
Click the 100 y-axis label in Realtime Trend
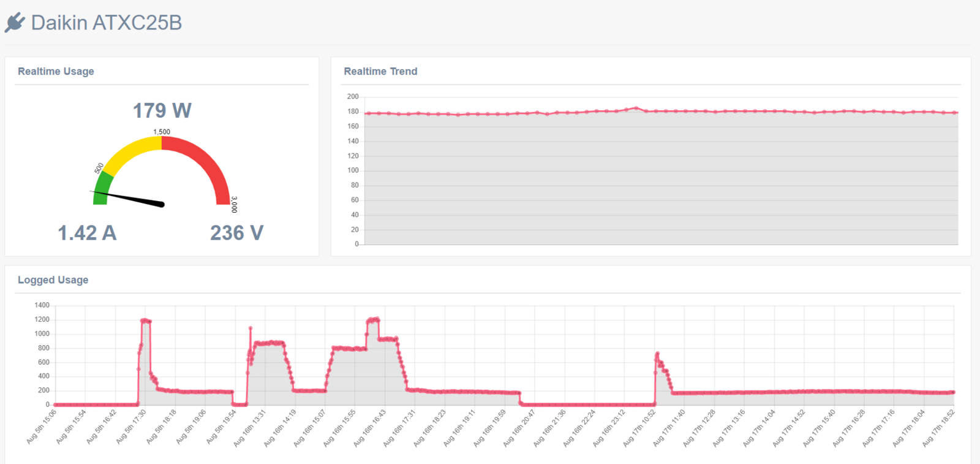click(x=353, y=170)
